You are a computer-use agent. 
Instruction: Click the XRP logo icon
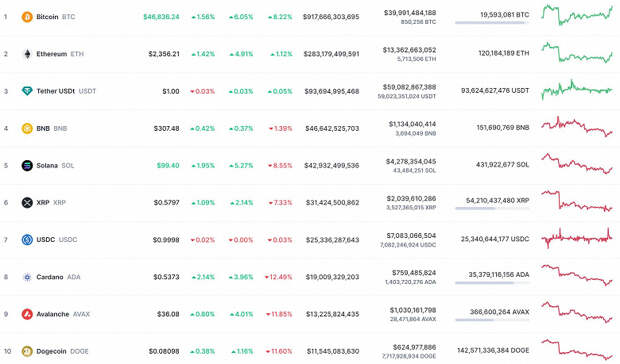pos(27,203)
